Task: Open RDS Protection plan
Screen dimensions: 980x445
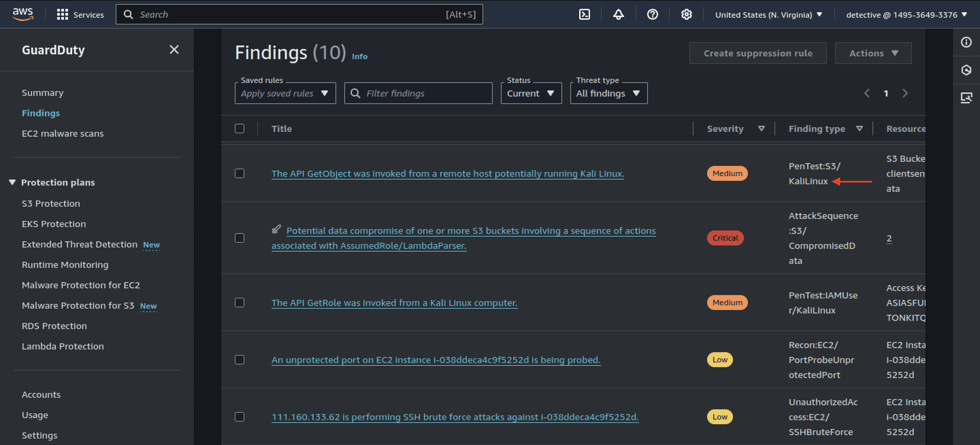Action: click(54, 326)
